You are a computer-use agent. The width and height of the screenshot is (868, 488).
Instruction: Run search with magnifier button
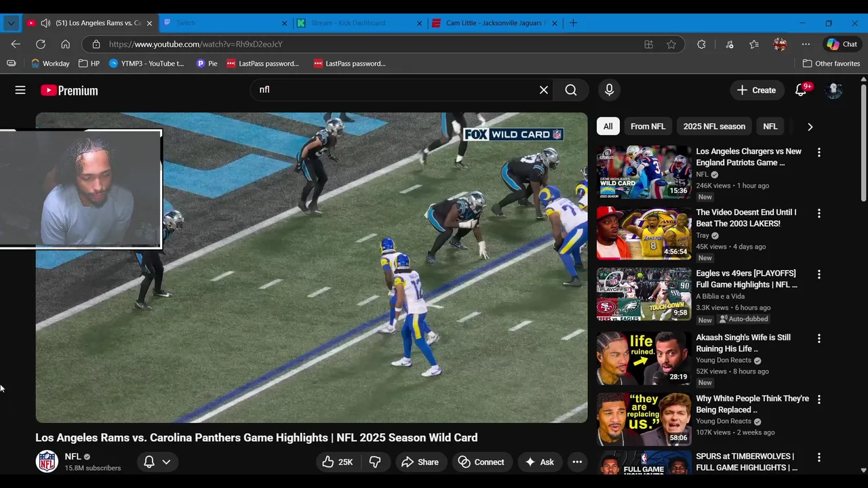point(571,89)
